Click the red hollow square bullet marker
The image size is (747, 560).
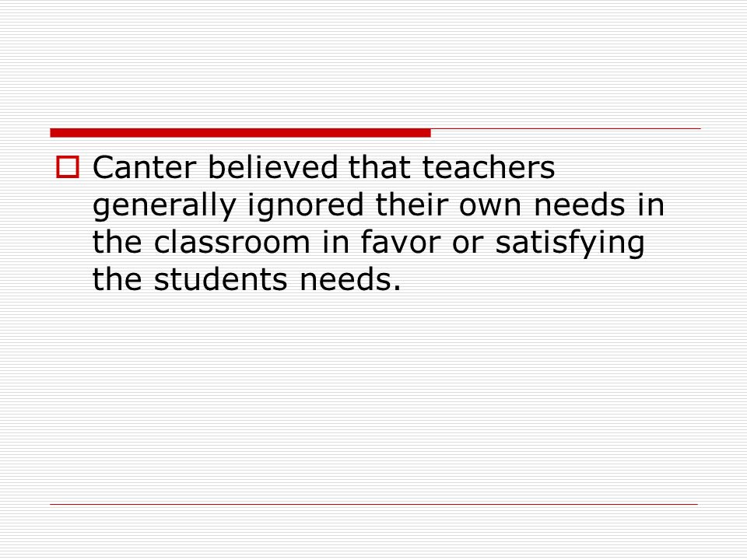(x=68, y=167)
